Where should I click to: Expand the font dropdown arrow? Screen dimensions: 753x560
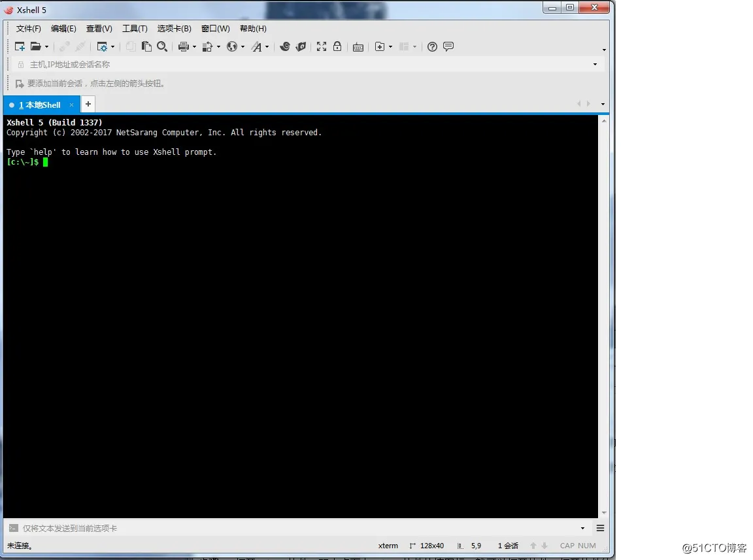tap(267, 47)
